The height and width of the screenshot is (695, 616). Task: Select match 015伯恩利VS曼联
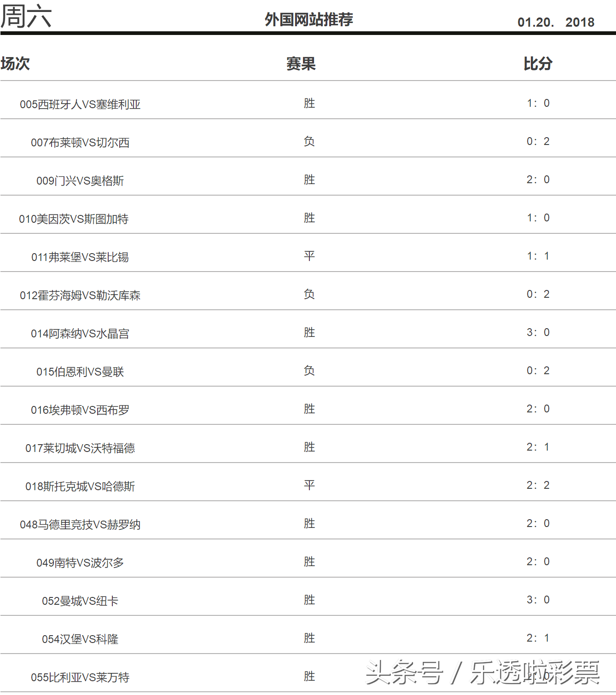click(80, 372)
